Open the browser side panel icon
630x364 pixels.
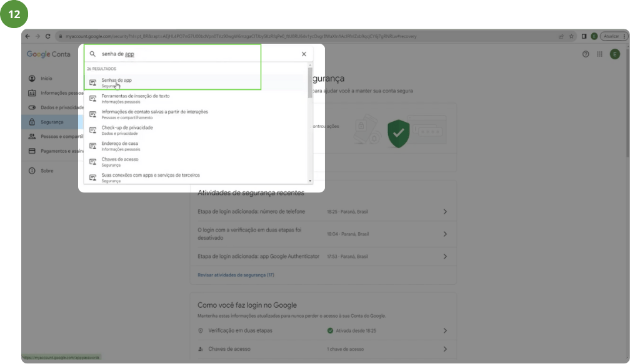[x=584, y=36]
